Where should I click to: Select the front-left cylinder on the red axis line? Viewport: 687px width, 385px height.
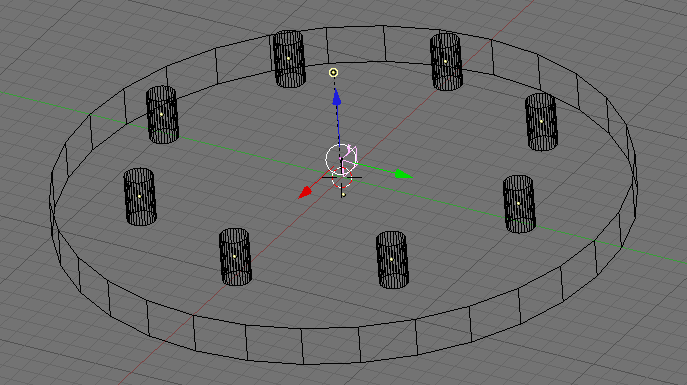[235, 257]
